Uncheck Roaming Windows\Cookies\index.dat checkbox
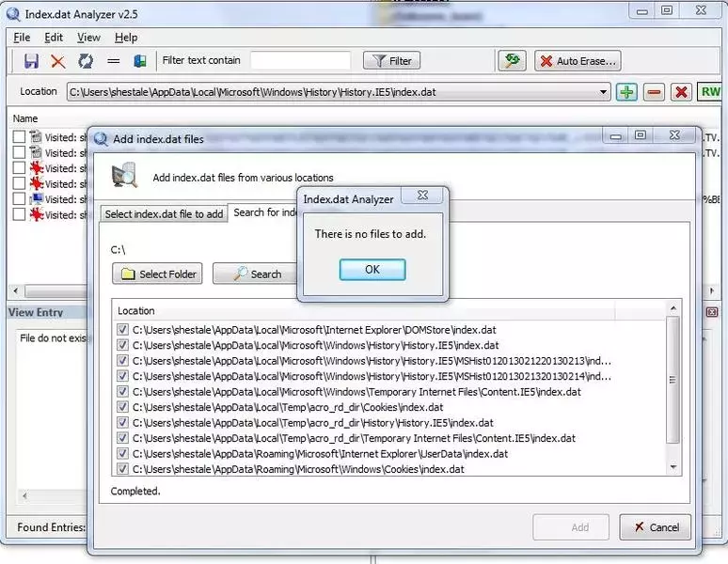 122,469
